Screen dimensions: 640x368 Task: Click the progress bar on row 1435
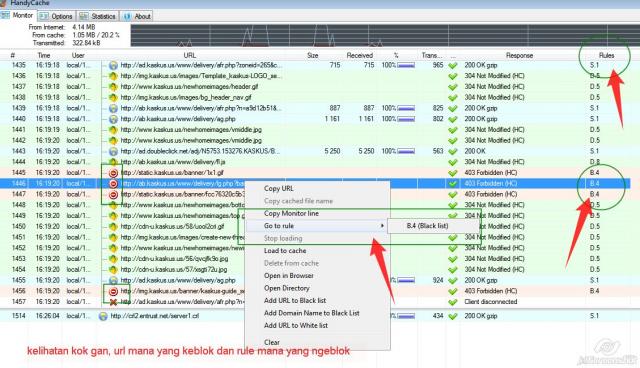(x=406, y=65)
